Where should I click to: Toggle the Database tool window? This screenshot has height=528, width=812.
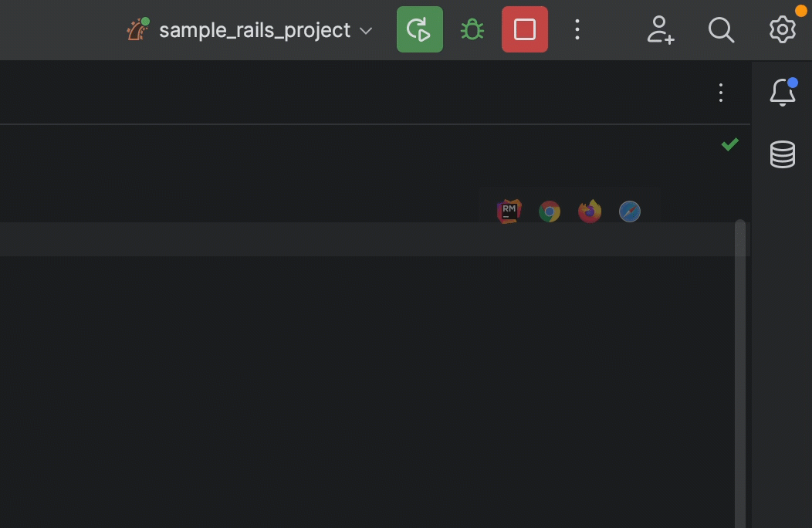(x=782, y=154)
